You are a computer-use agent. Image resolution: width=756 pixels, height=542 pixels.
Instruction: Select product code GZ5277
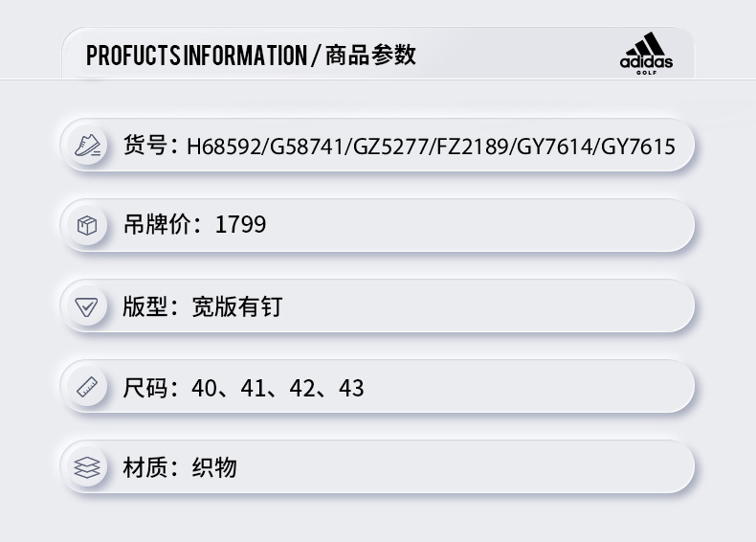click(x=391, y=147)
